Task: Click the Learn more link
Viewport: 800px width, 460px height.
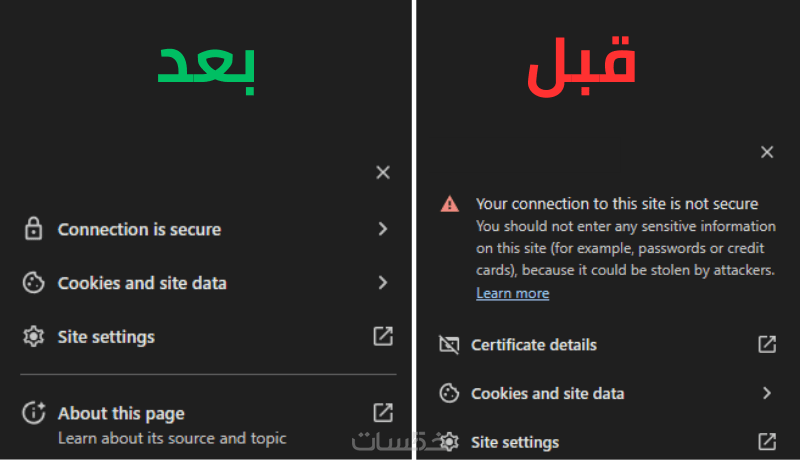Action: tap(512, 293)
